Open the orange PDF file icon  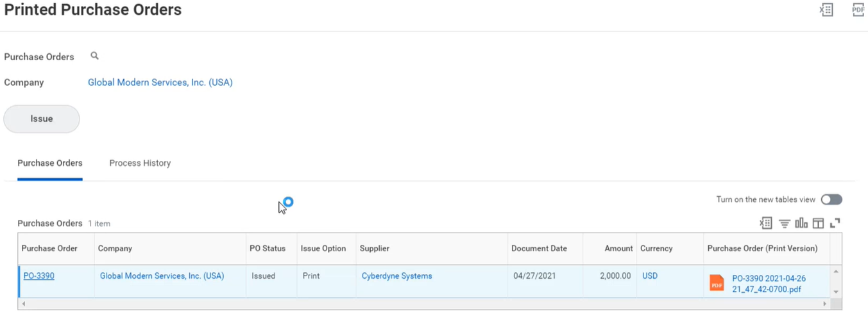[x=717, y=283]
